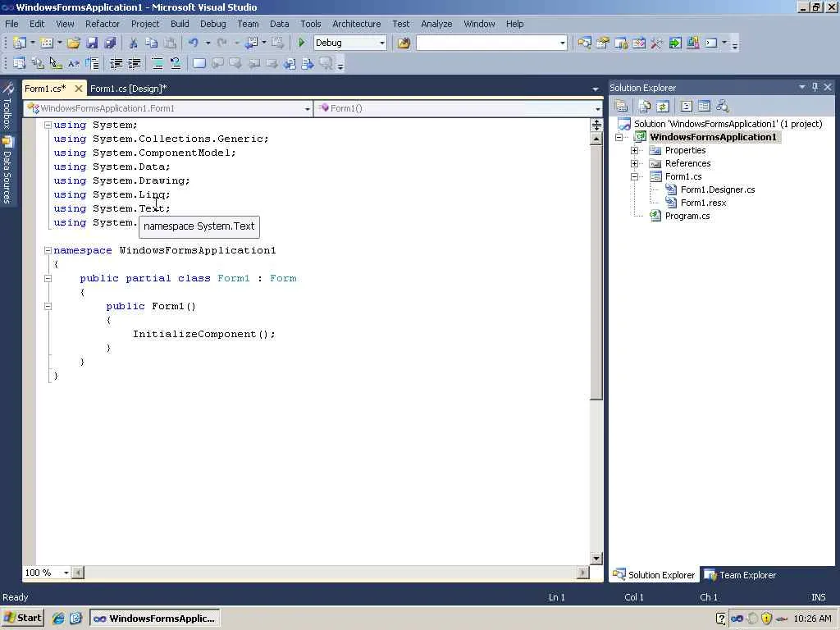840x630 pixels.
Task: Collapse the Form1() constructor outline
Action: pos(48,306)
